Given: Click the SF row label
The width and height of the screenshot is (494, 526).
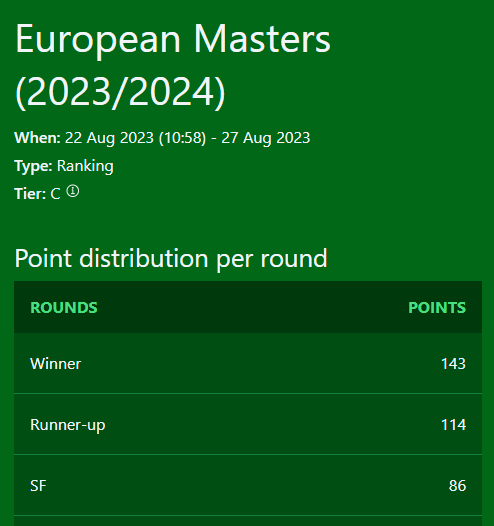Looking at the screenshot, I should (38, 486).
